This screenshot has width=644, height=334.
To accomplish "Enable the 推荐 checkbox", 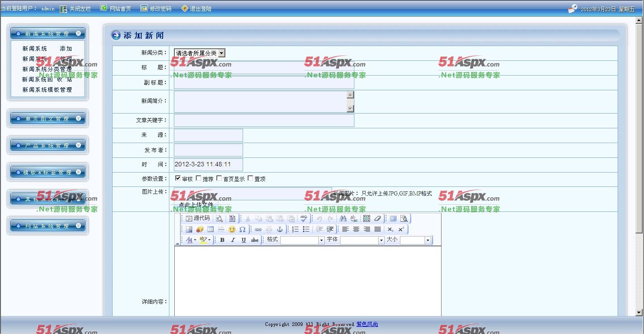I will click(x=198, y=178).
